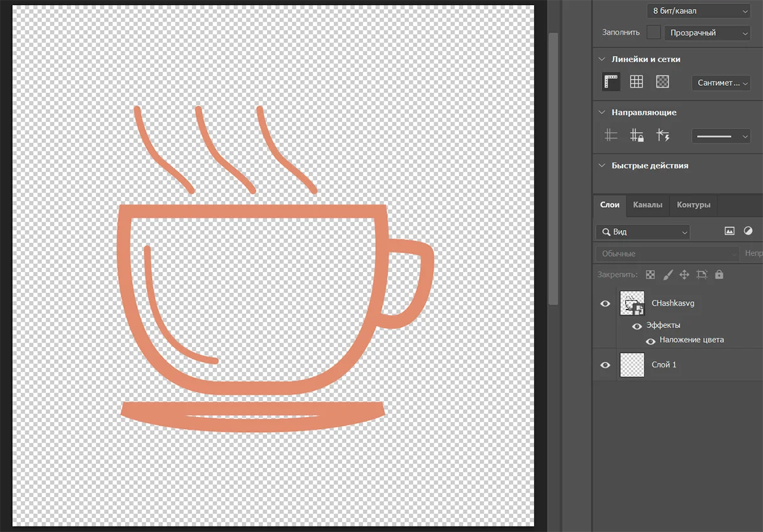Lock transparent pixels checkerboard icon

[x=650, y=275]
